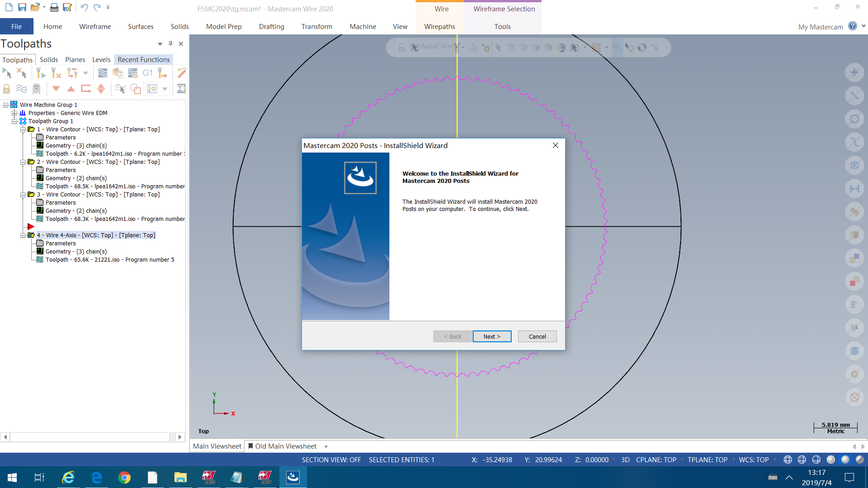This screenshot has width=868, height=488.
Task: Click the High feed tool arrow icon
Action: coord(163,72)
